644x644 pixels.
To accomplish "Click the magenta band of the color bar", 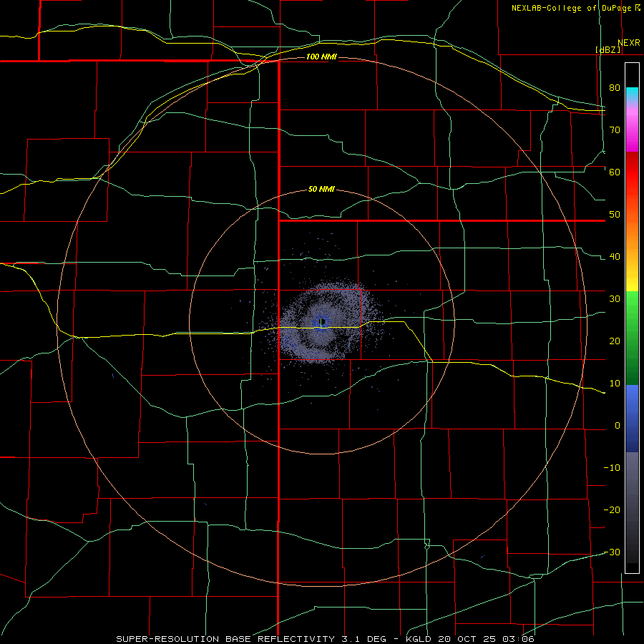I will (x=632, y=132).
